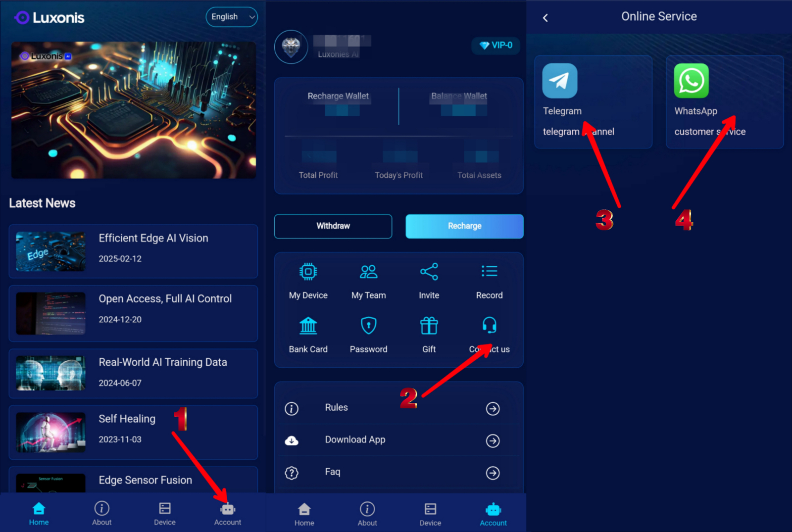
Task: Tap the Invite share icon
Action: pyautogui.click(x=429, y=272)
